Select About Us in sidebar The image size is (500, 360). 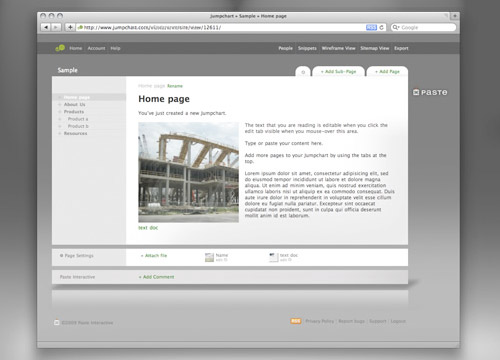pos(75,104)
